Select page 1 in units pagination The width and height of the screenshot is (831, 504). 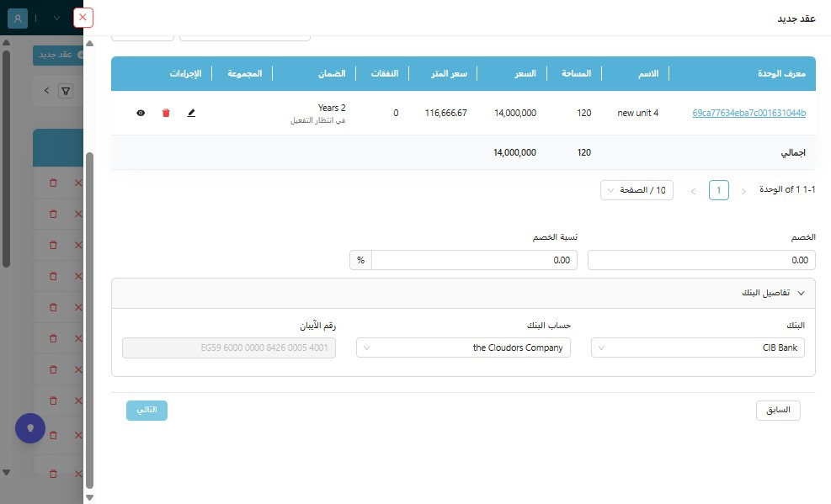pos(719,190)
